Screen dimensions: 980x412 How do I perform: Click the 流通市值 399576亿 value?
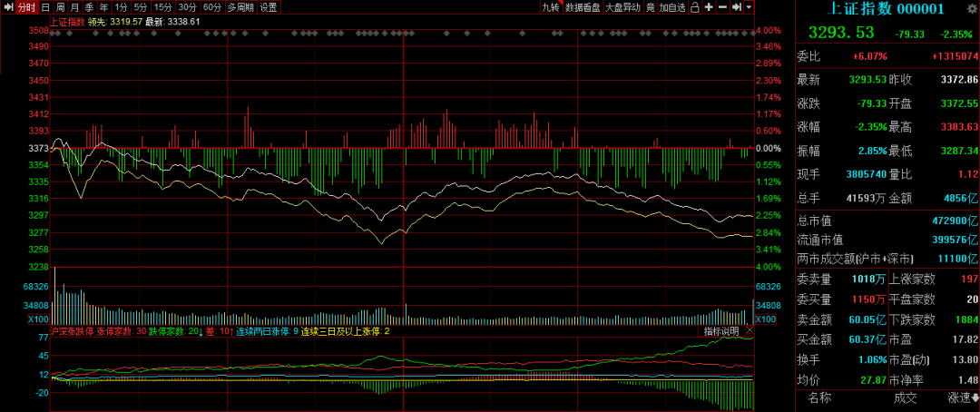955,240
